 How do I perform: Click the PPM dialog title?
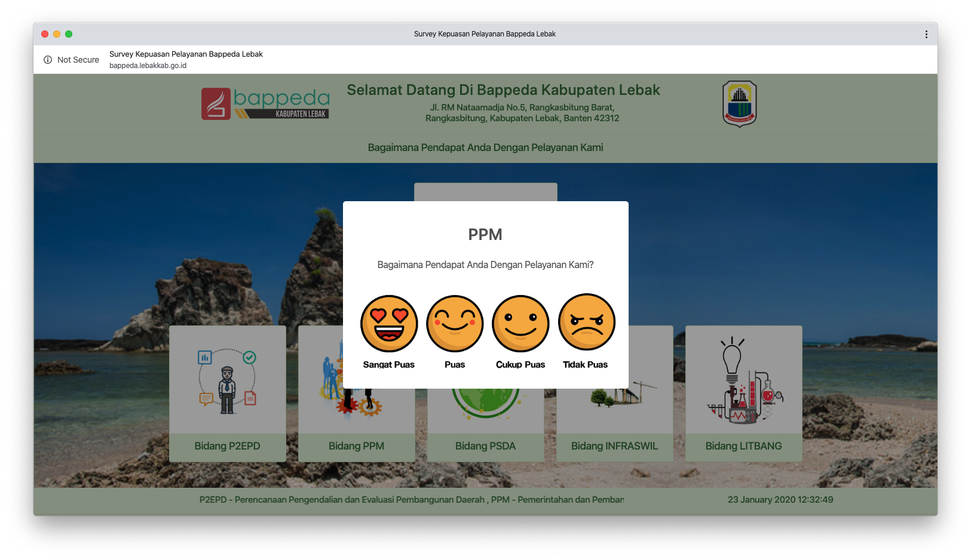click(486, 235)
